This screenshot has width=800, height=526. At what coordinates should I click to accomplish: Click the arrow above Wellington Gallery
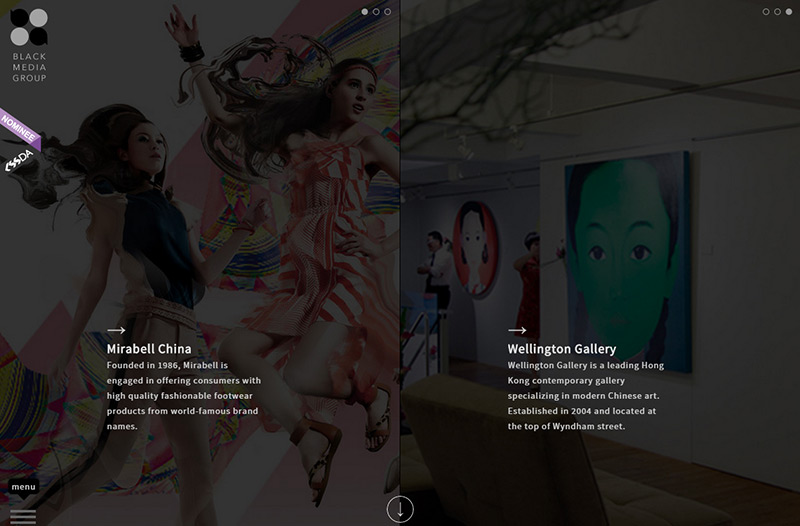pyautogui.click(x=517, y=330)
